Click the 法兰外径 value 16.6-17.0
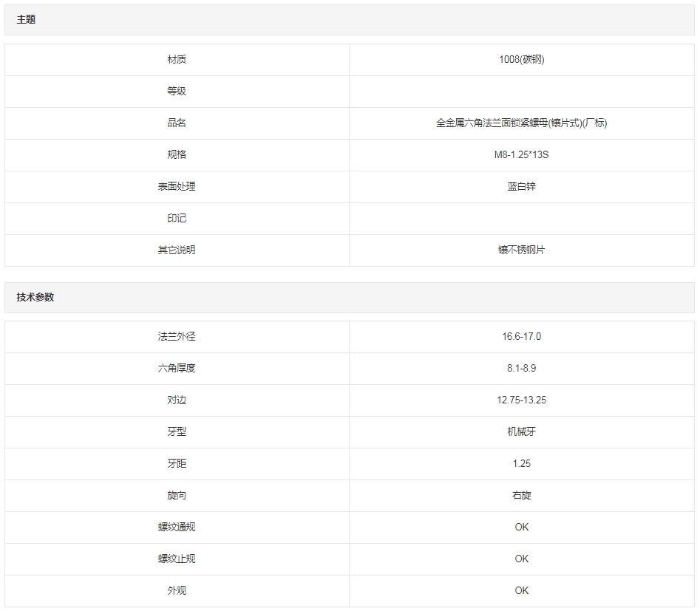 521,337
